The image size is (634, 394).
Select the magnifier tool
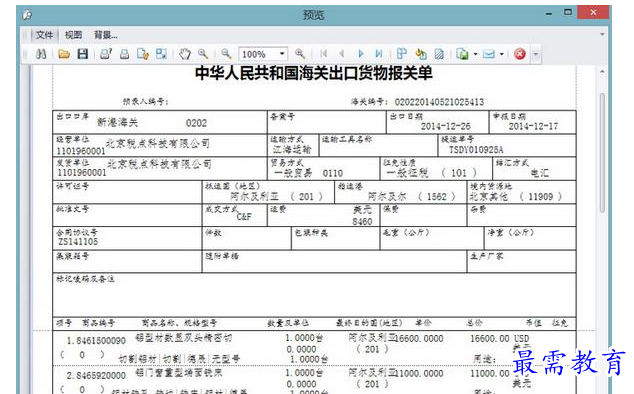pyautogui.click(x=203, y=54)
